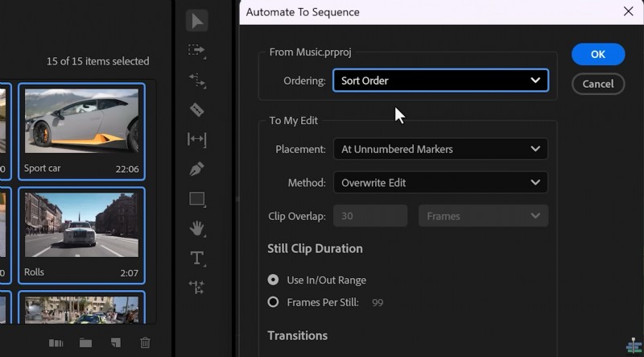The image size is (644, 357).
Task: Select the Rectangle tool
Action: [197, 199]
